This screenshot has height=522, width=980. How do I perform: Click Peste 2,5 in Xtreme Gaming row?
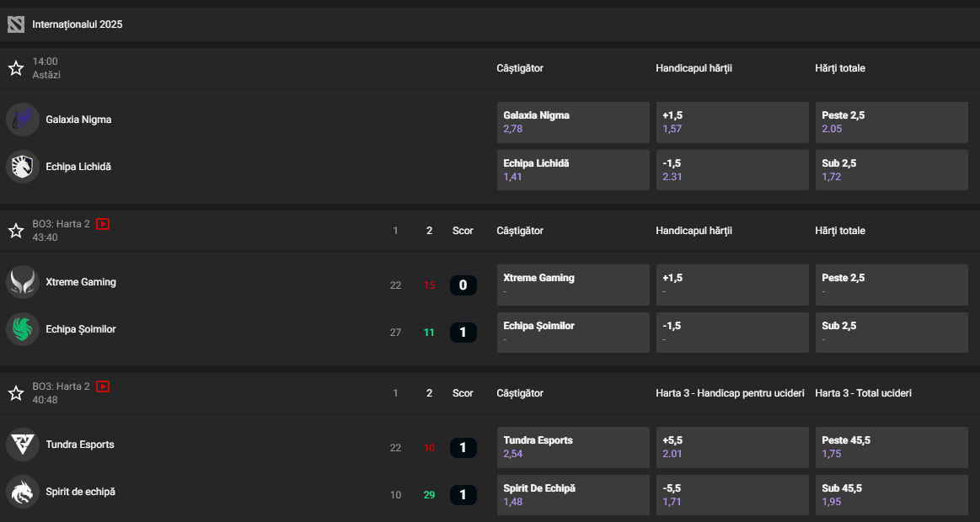[892, 285]
